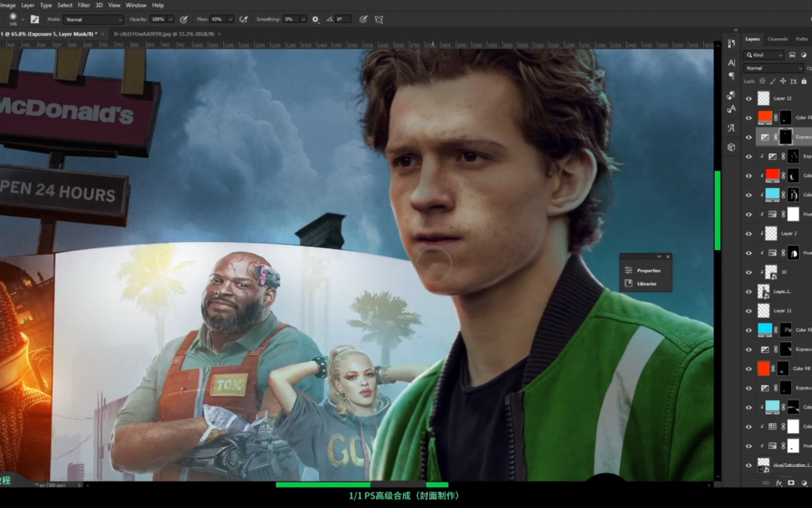The image size is (812, 508).
Task: Open the Filter menu
Action: (84, 5)
